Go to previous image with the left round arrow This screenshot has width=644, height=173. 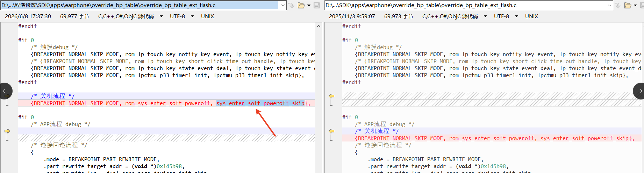point(5,91)
